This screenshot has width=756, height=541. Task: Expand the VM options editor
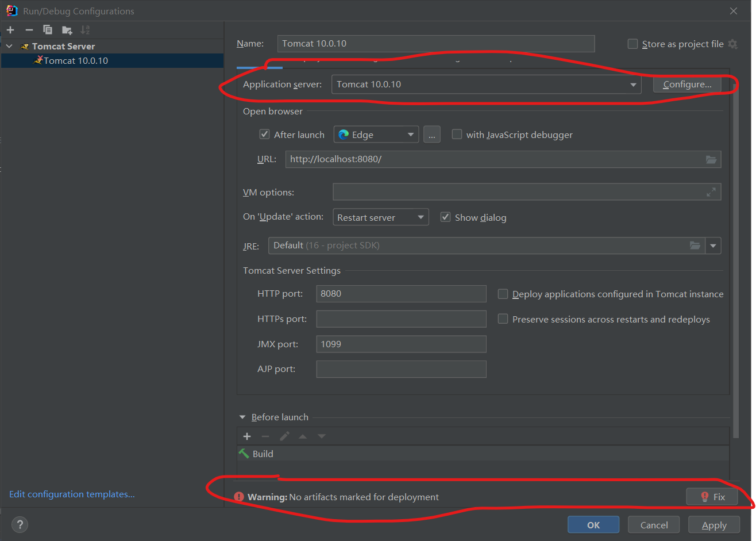[x=711, y=192]
